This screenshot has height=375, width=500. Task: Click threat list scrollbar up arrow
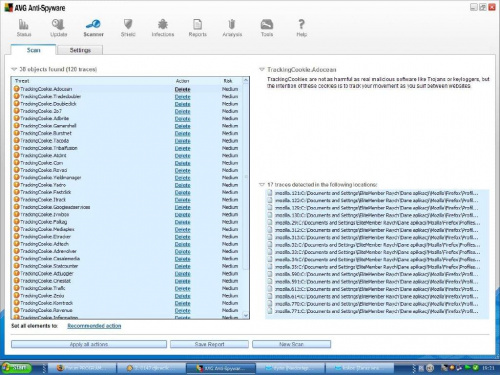click(246, 81)
